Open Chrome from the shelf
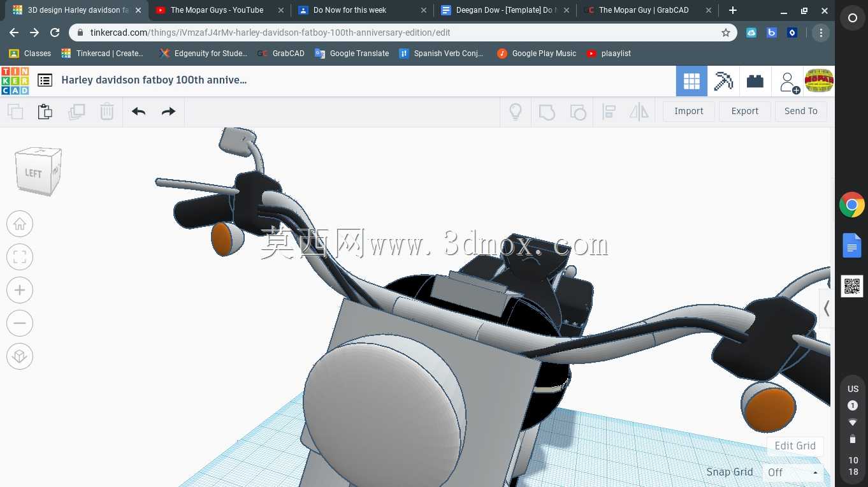The height and width of the screenshot is (487, 868). (x=852, y=205)
